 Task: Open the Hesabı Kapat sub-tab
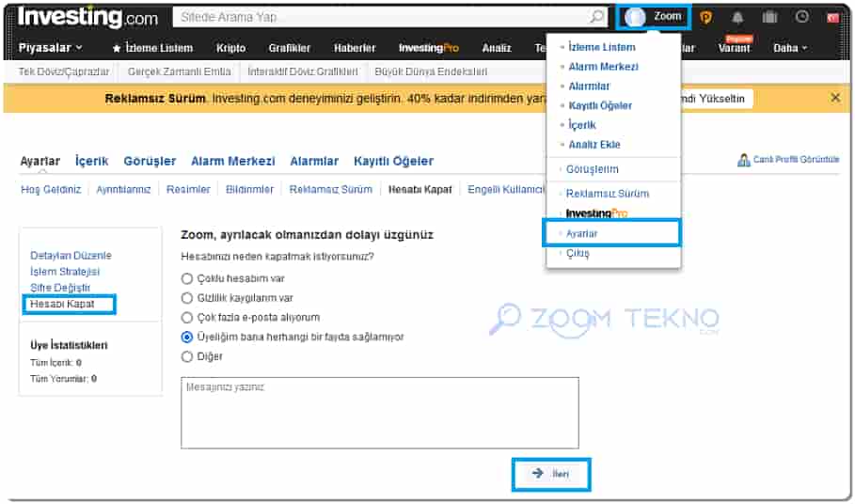point(420,190)
